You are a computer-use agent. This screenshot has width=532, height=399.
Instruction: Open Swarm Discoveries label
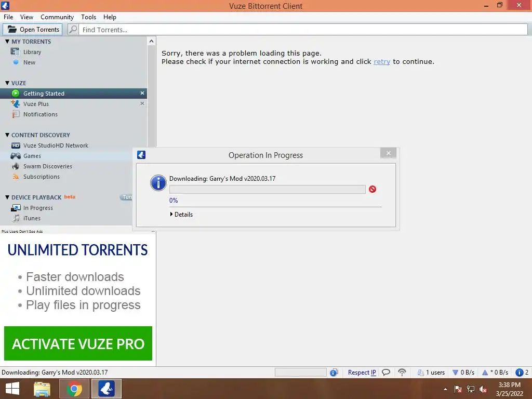coord(47,166)
